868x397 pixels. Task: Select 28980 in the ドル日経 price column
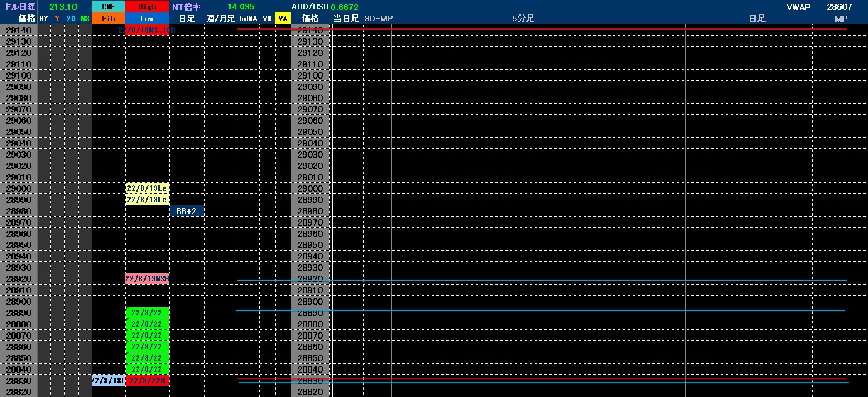pyautogui.click(x=19, y=211)
